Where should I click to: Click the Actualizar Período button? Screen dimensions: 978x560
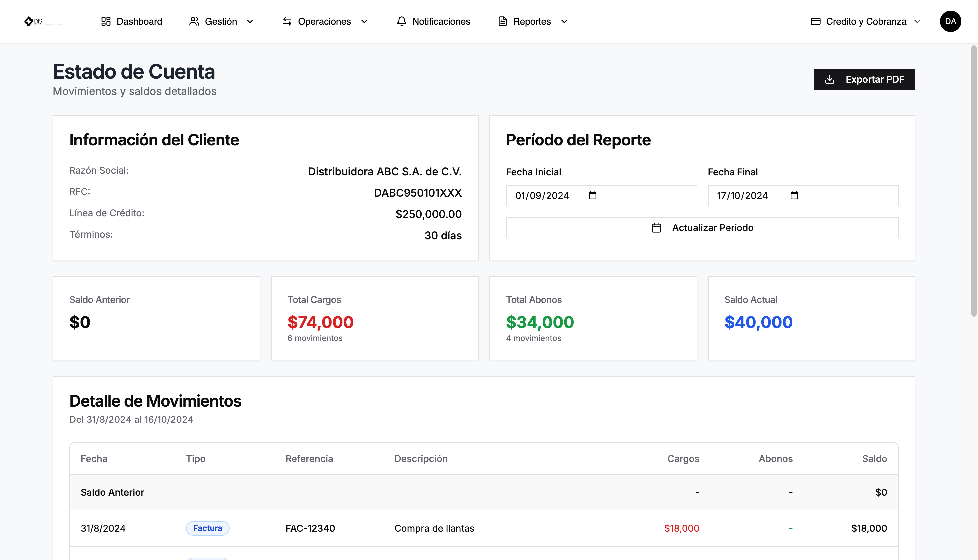tap(702, 228)
